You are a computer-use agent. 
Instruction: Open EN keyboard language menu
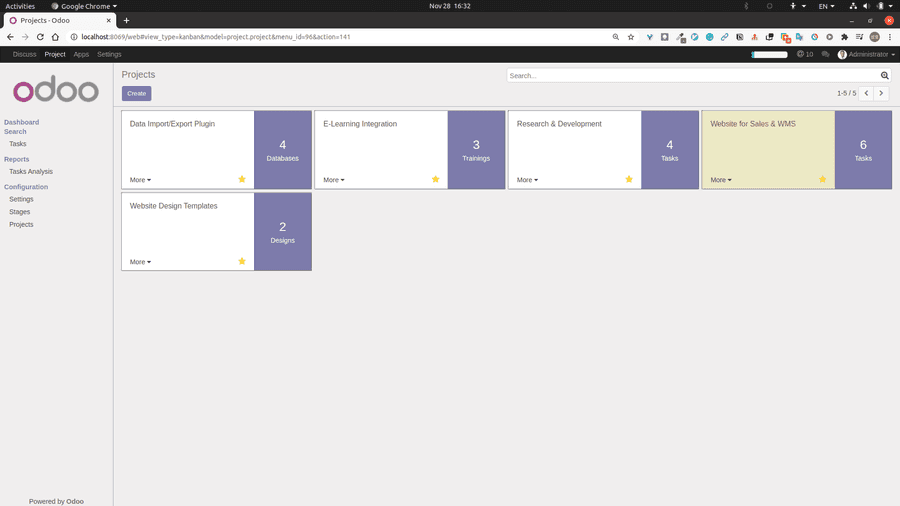click(x=826, y=6)
